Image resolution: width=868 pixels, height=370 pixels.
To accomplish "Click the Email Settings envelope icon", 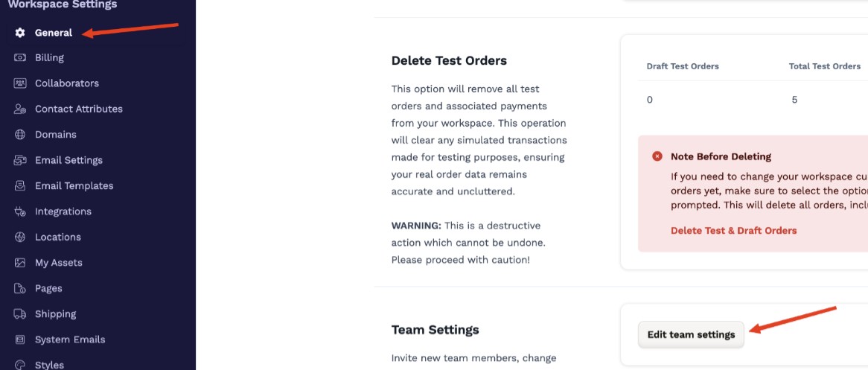I will (20, 160).
